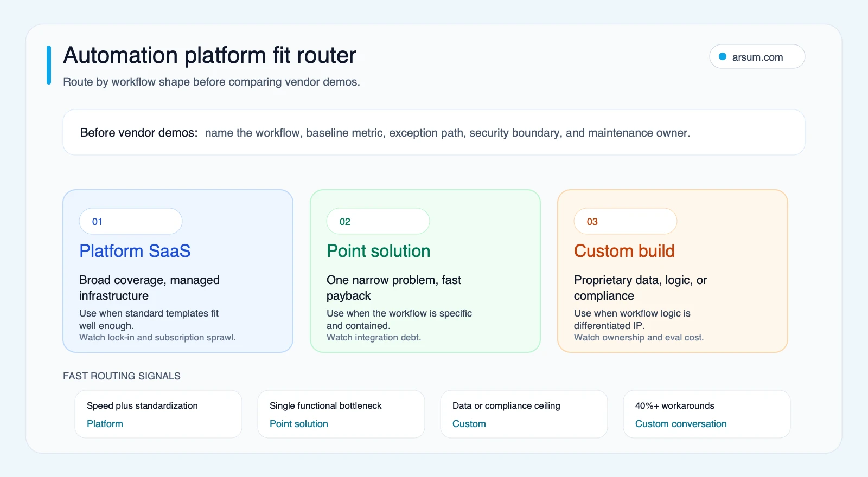Open the Custom build heading
868x477 pixels.
point(624,251)
